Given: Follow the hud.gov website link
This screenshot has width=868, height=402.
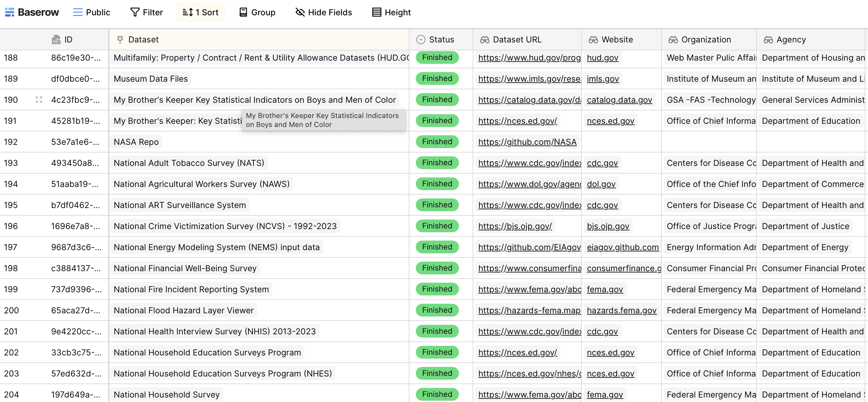Looking at the screenshot, I should (603, 57).
